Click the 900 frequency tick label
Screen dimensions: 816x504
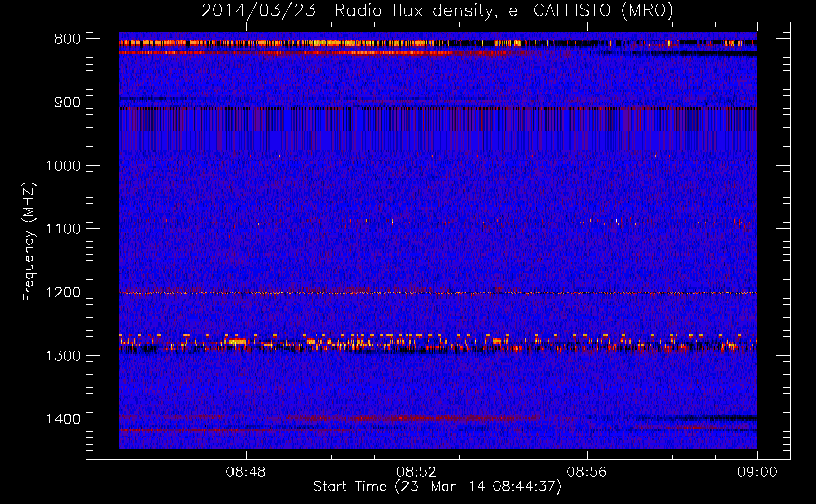point(68,102)
